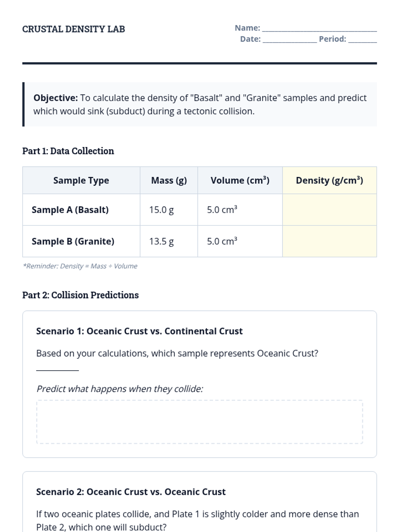Click the dashed prediction box in Scenario 1
Image resolution: width=399 pixels, height=532 pixels.
pyautogui.click(x=199, y=422)
